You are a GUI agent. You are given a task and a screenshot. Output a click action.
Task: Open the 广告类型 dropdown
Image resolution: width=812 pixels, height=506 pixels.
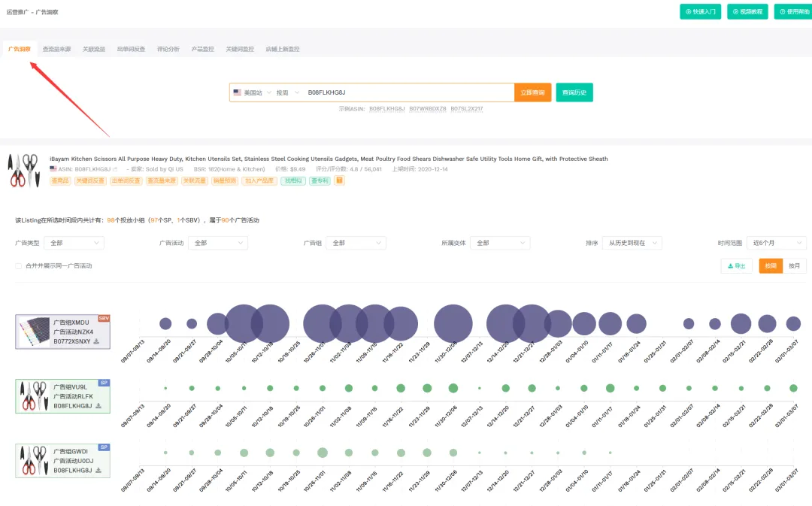pos(74,243)
